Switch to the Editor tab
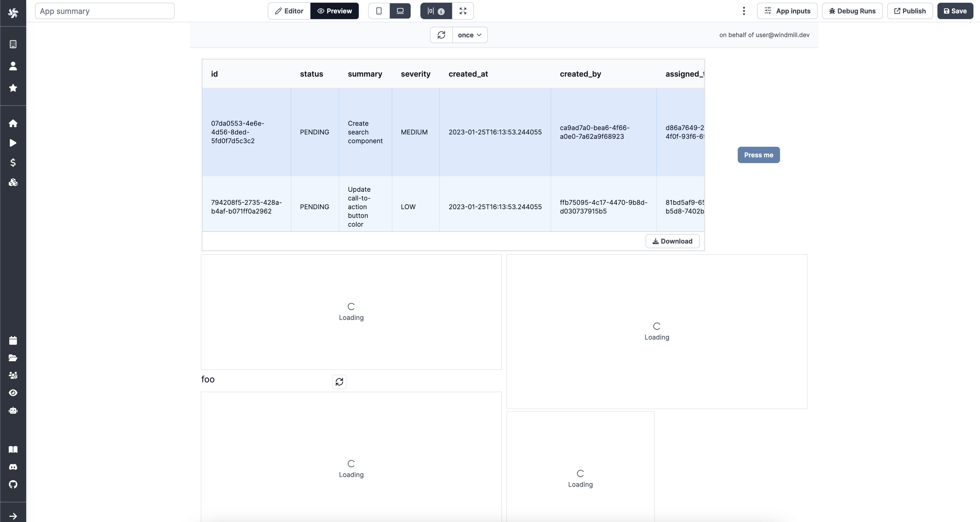Viewport: 980px width, 522px height. coord(289,11)
